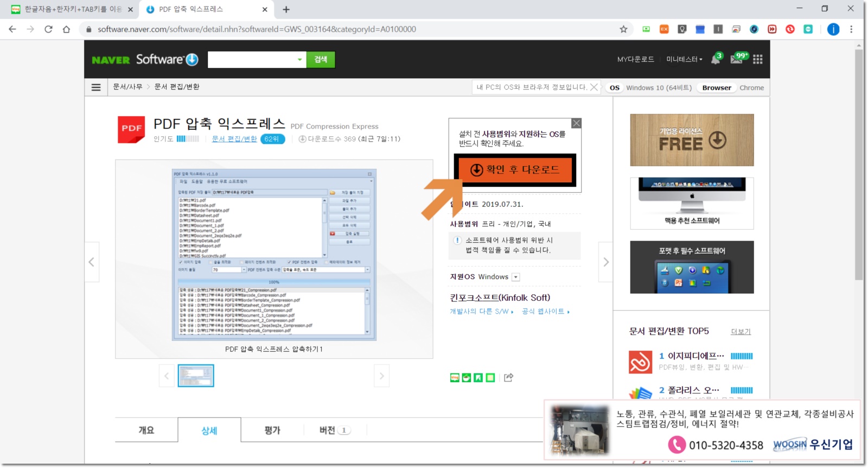Screen dimensions: 868x468
Task: Open 공식 웹사이트 link
Action: (x=546, y=312)
